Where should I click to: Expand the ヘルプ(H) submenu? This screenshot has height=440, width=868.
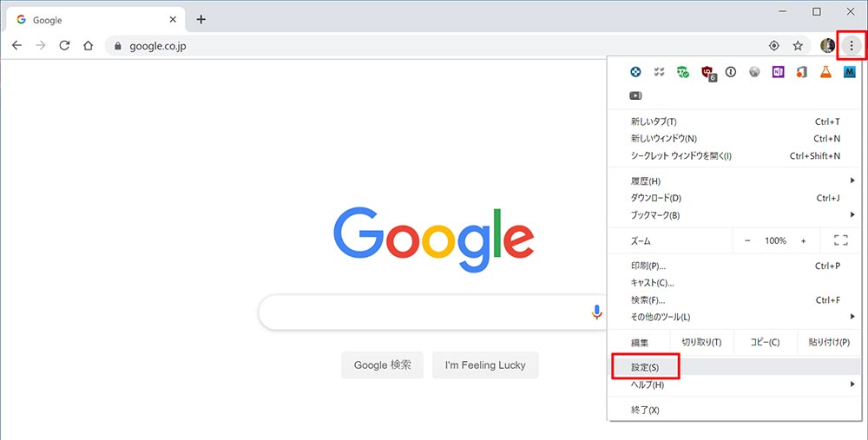point(734,384)
